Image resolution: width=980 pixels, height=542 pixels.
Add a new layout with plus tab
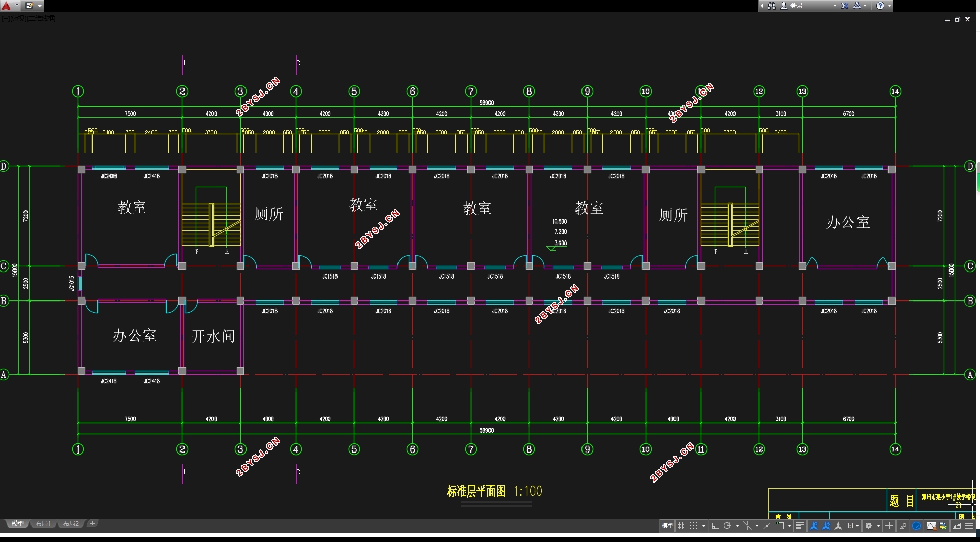pyautogui.click(x=93, y=523)
